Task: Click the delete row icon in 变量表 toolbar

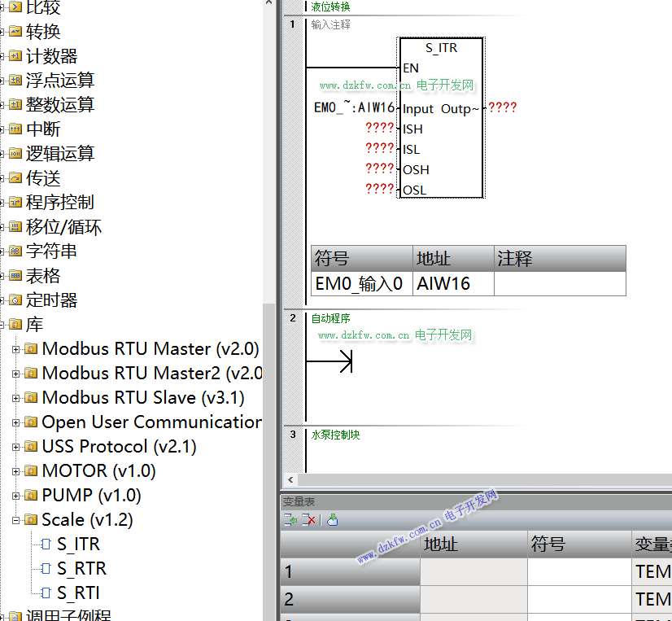Action: [309, 520]
